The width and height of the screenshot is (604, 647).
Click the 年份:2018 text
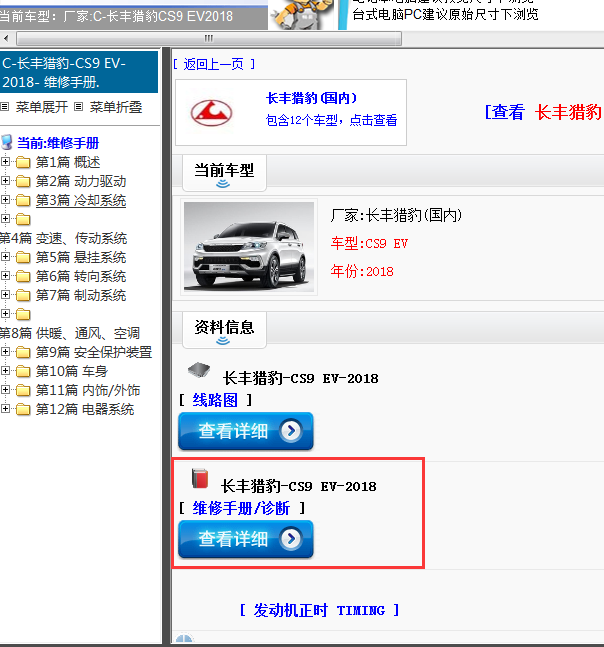point(362,271)
